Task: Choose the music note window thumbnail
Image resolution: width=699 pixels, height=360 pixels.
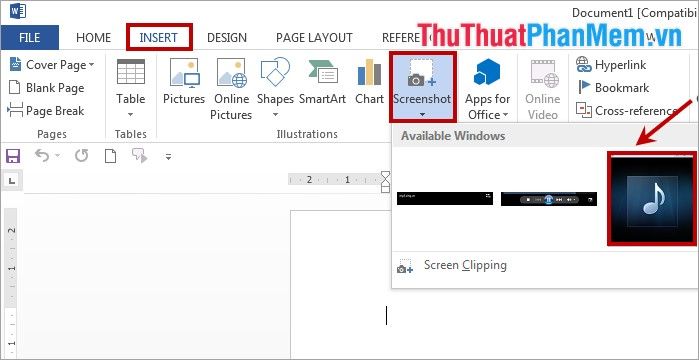Action: [651, 199]
